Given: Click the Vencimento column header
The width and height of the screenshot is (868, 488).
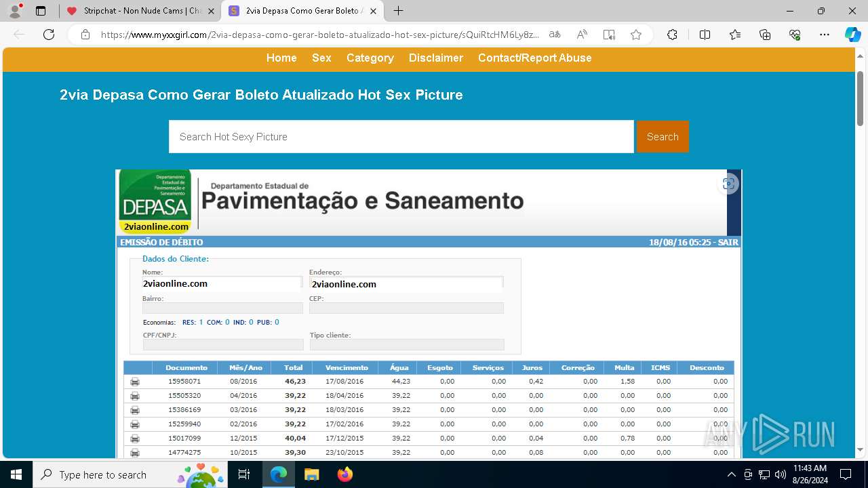Looking at the screenshot, I should pyautogui.click(x=347, y=367).
